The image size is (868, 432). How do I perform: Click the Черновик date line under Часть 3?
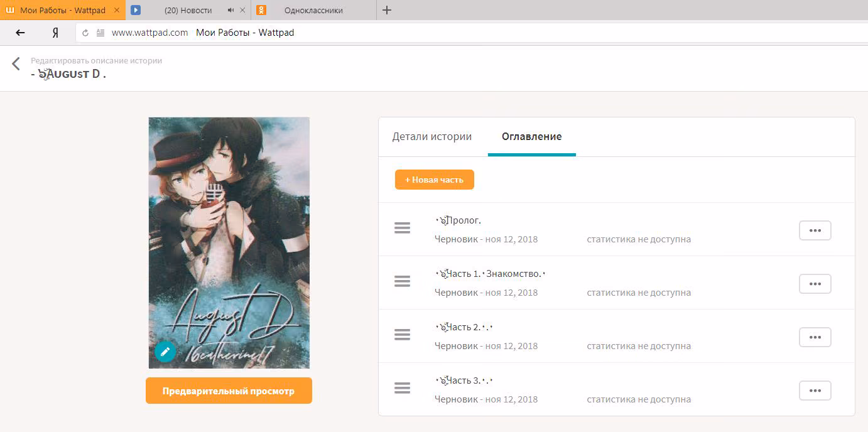(486, 399)
